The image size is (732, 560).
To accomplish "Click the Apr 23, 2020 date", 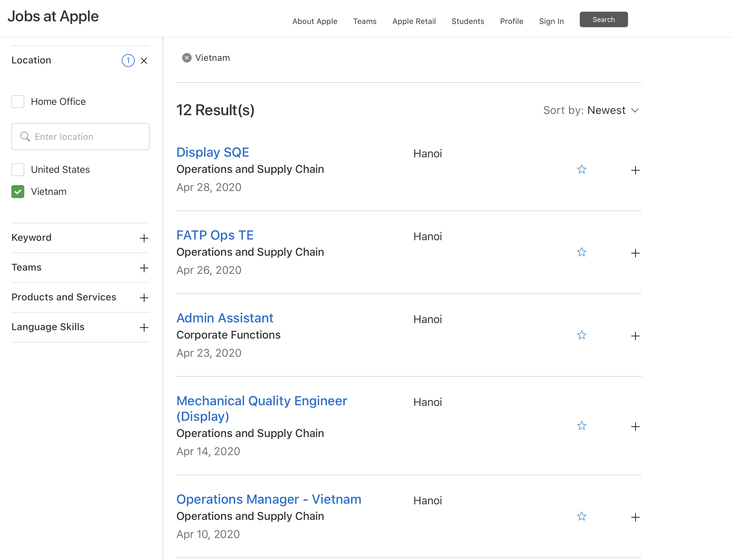I will [x=209, y=353].
